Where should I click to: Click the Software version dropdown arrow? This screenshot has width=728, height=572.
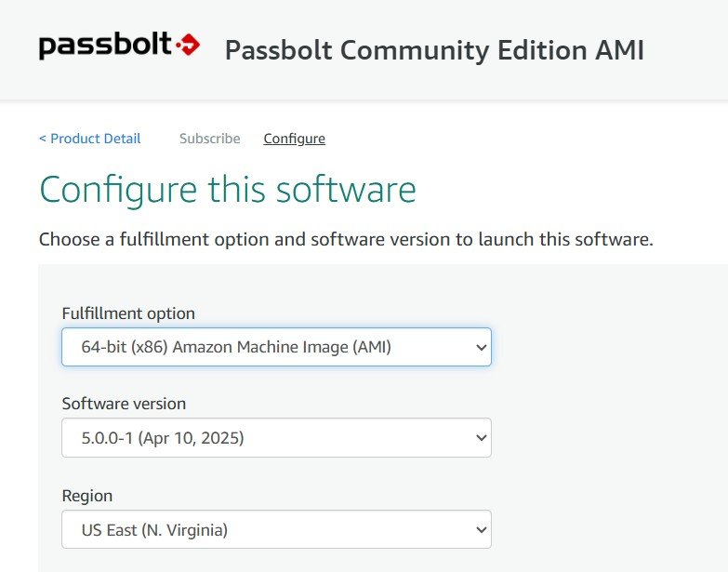(x=481, y=437)
